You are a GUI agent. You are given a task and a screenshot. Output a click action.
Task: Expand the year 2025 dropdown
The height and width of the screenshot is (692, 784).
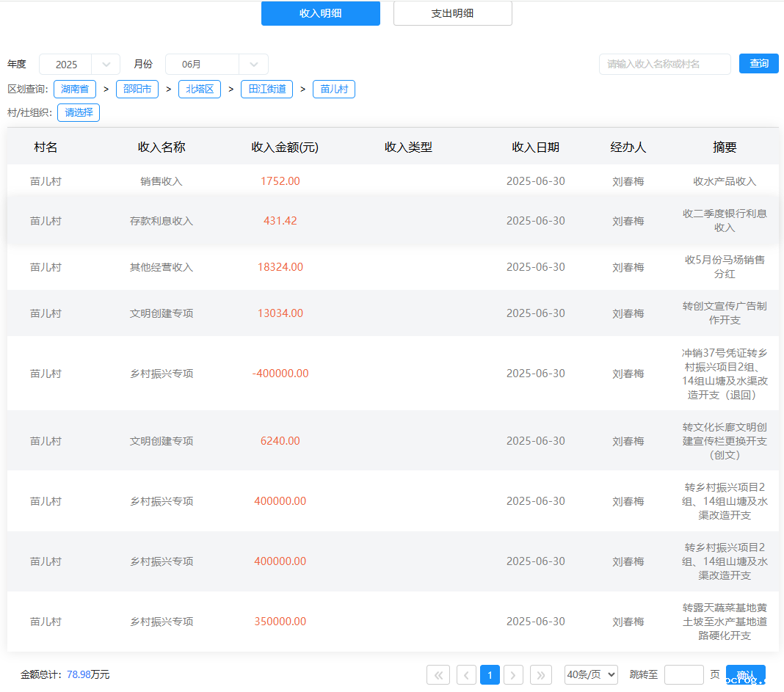pos(79,65)
